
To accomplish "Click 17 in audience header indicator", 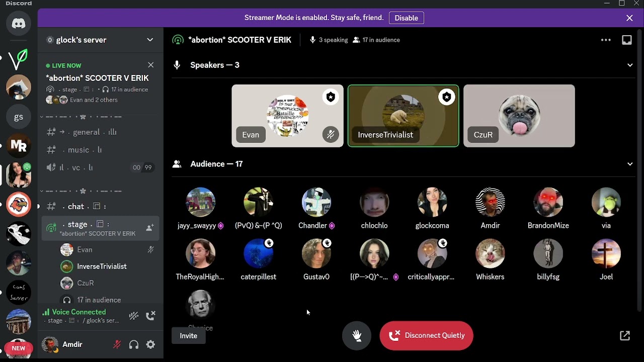I will tap(376, 40).
